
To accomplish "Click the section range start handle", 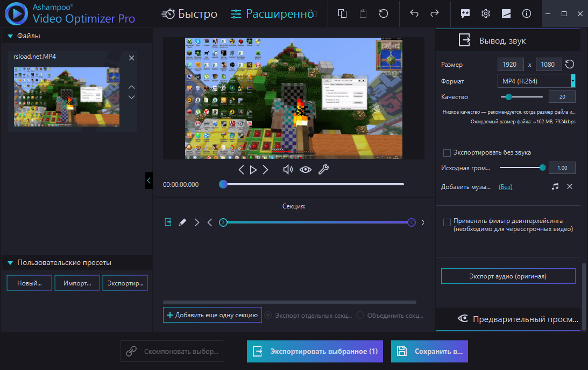I will point(223,222).
